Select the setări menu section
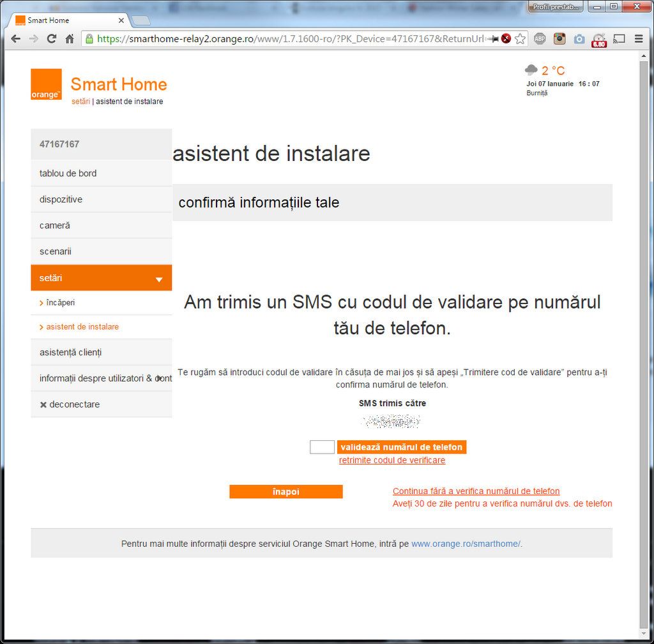 pos(102,278)
